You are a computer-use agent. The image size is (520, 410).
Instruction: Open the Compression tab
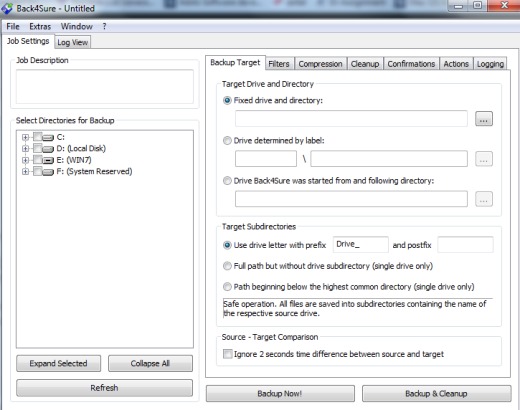(x=320, y=64)
